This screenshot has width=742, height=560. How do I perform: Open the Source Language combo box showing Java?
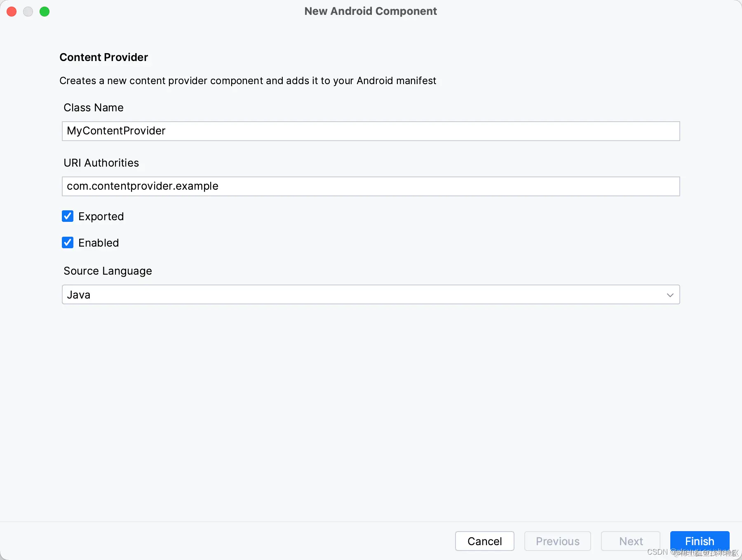click(x=370, y=294)
